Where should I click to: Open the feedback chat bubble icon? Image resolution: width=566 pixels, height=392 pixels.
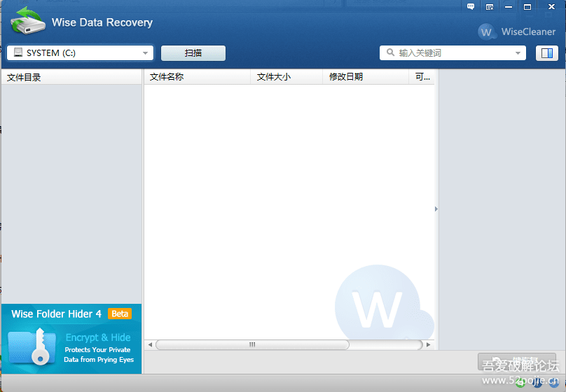point(471,6)
